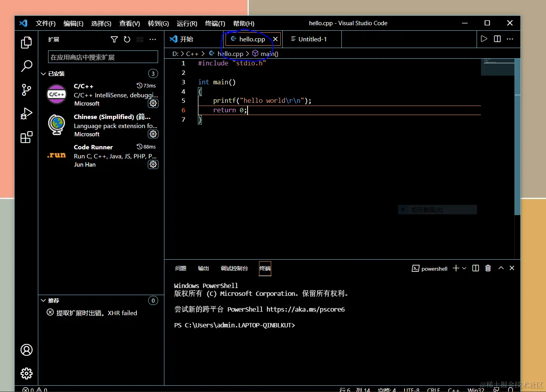546x392 pixels.
Task: Switch to the Output panel tab
Action: tap(203, 268)
